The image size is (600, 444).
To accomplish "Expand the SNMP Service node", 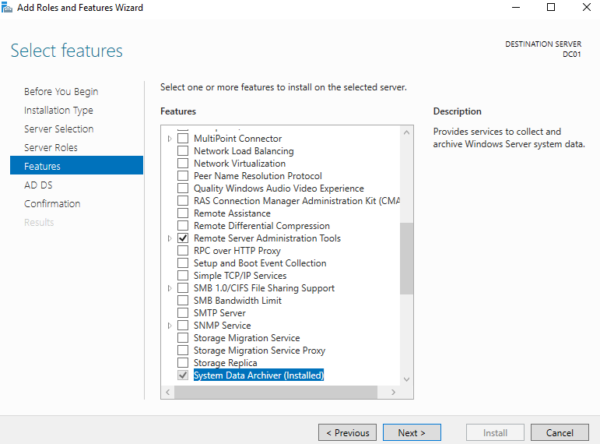I will tap(170, 326).
